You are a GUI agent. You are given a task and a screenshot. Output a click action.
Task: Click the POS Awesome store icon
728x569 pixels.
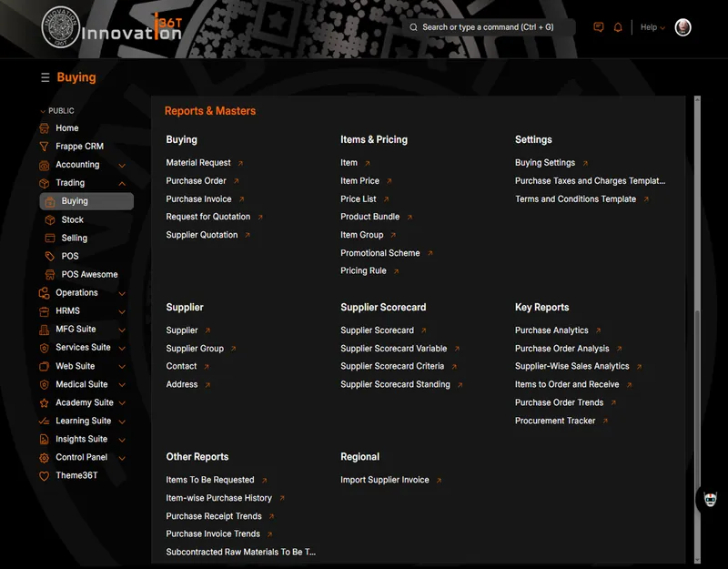pyautogui.click(x=50, y=275)
